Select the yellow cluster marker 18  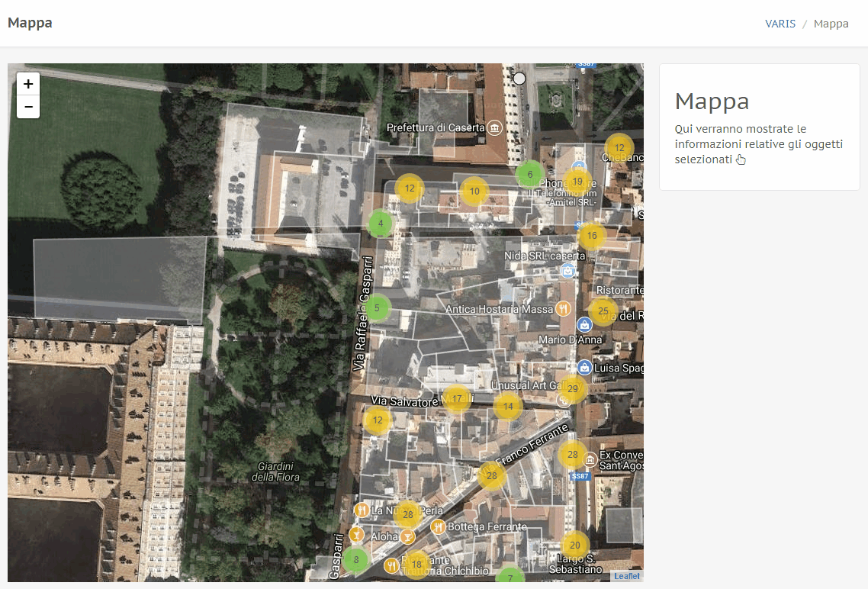pos(416,565)
